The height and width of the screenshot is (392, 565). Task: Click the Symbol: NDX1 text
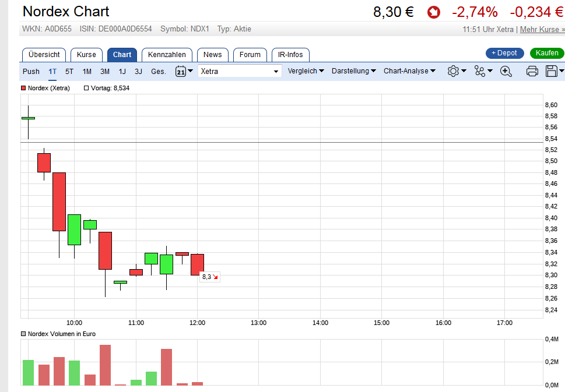click(x=185, y=29)
